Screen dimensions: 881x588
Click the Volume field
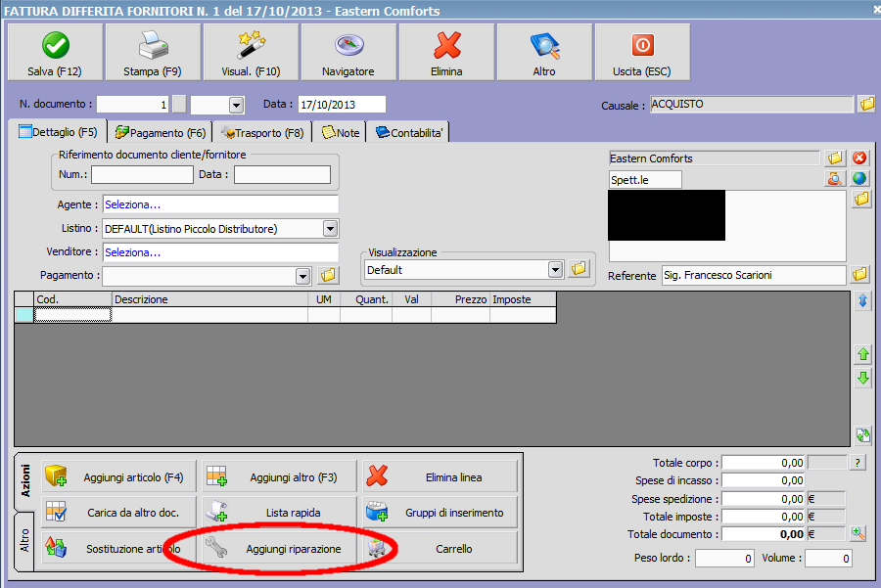pyautogui.click(x=828, y=559)
